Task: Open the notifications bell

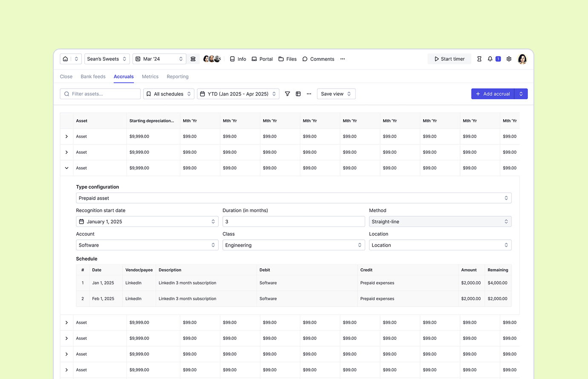Action: point(490,59)
